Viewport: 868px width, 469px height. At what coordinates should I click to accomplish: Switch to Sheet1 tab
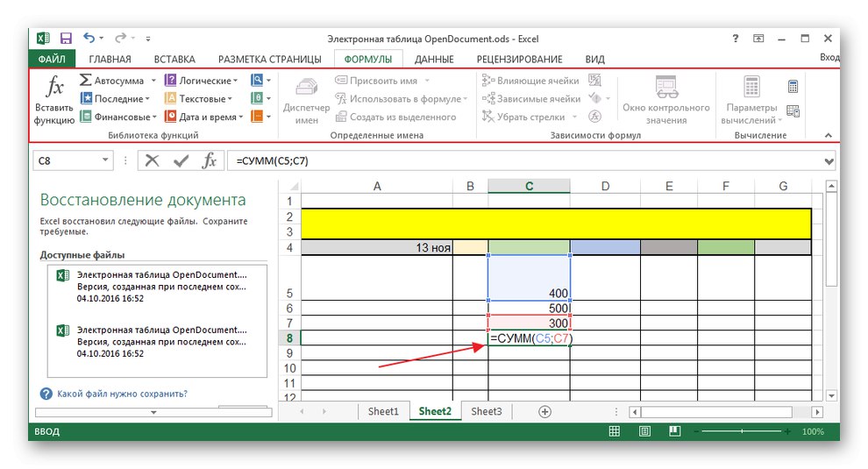coord(383,411)
